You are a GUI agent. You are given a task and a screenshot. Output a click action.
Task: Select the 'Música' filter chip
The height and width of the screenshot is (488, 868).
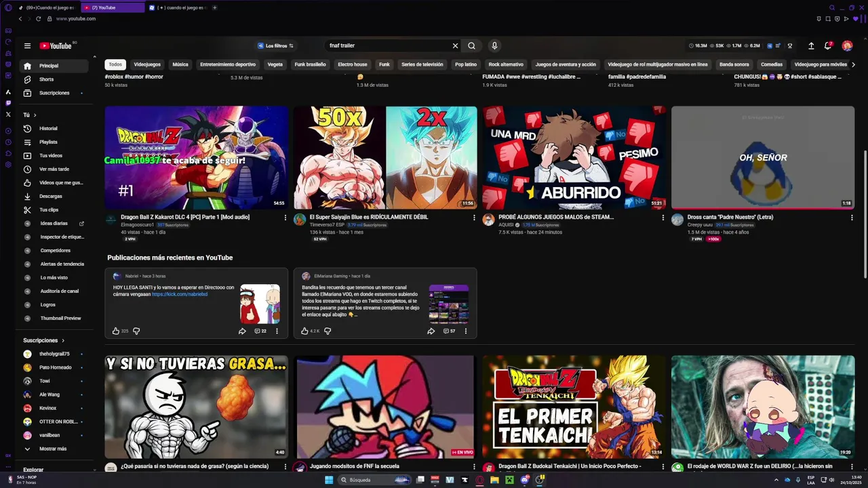click(x=180, y=64)
